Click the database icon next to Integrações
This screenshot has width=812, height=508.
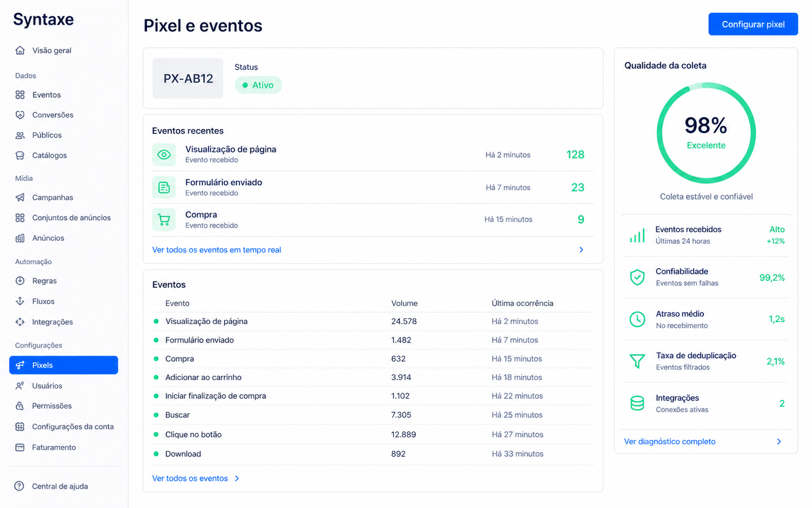click(637, 403)
